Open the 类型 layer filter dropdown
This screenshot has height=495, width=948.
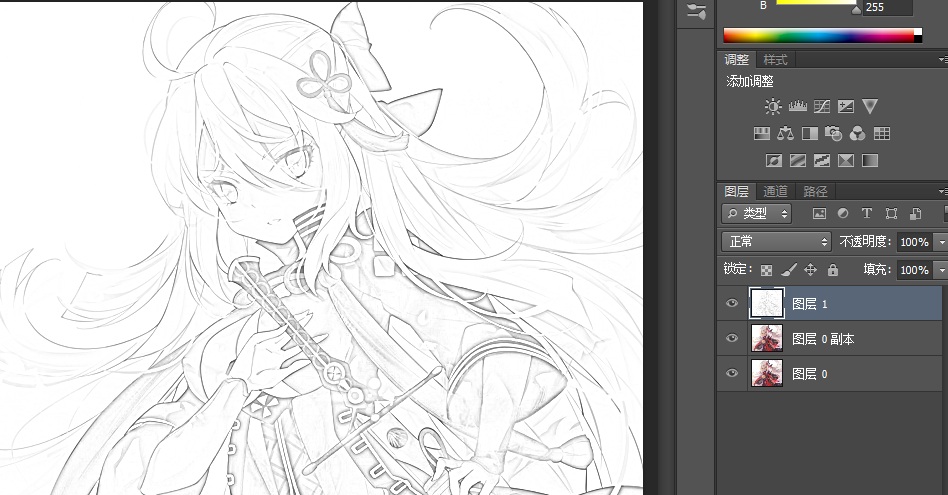[x=757, y=213]
